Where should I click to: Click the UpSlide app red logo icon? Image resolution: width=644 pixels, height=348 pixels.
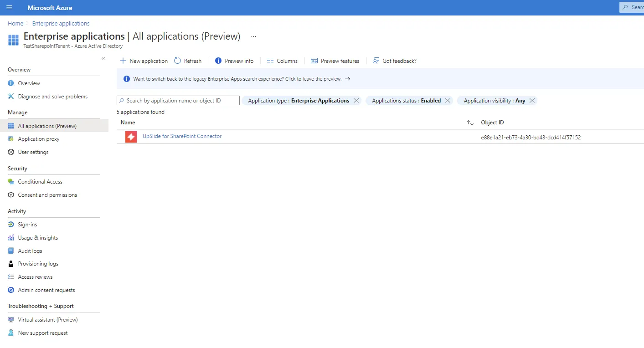pos(131,137)
